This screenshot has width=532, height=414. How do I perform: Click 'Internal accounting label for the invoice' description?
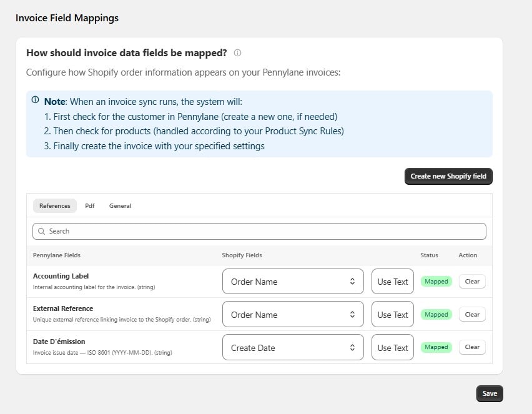click(94, 287)
